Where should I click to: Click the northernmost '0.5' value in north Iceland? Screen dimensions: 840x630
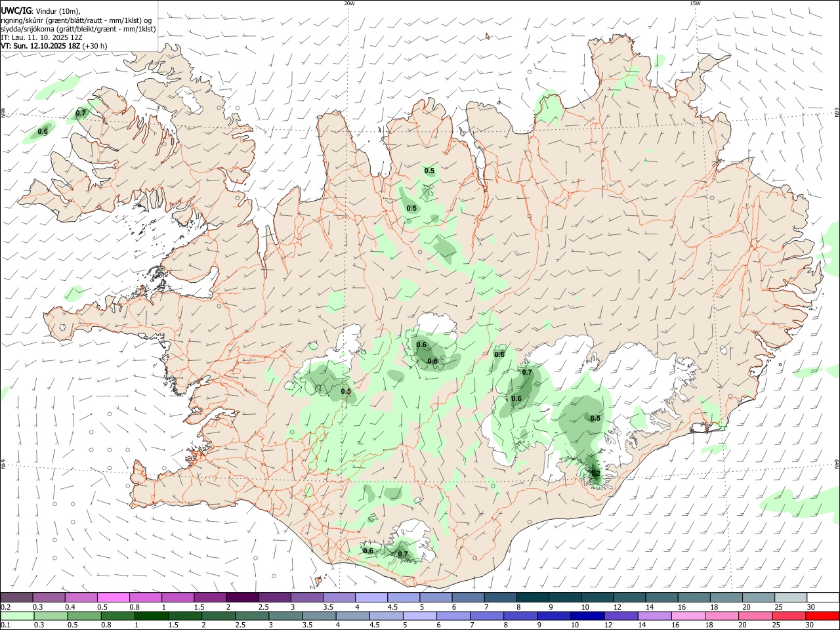[429, 171]
